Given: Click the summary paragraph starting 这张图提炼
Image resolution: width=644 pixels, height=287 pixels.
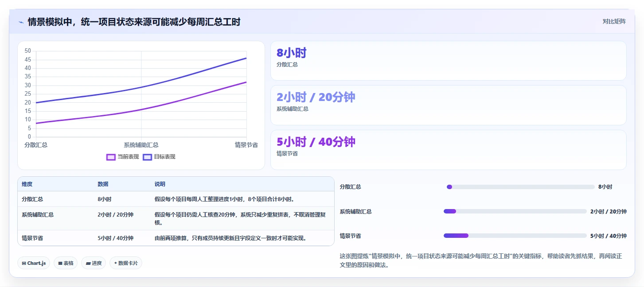Looking at the screenshot, I should [481, 261].
